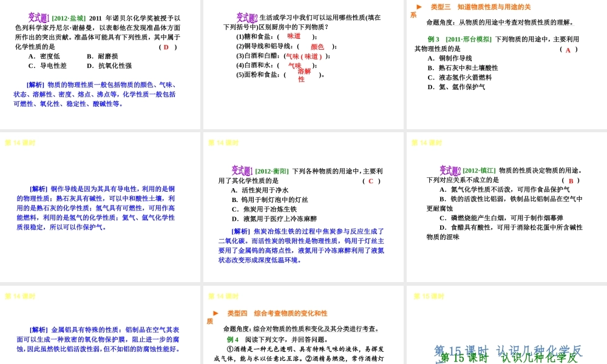607x364 pixels.
Task: Click the red answer 溶解性
Action: 304,75
